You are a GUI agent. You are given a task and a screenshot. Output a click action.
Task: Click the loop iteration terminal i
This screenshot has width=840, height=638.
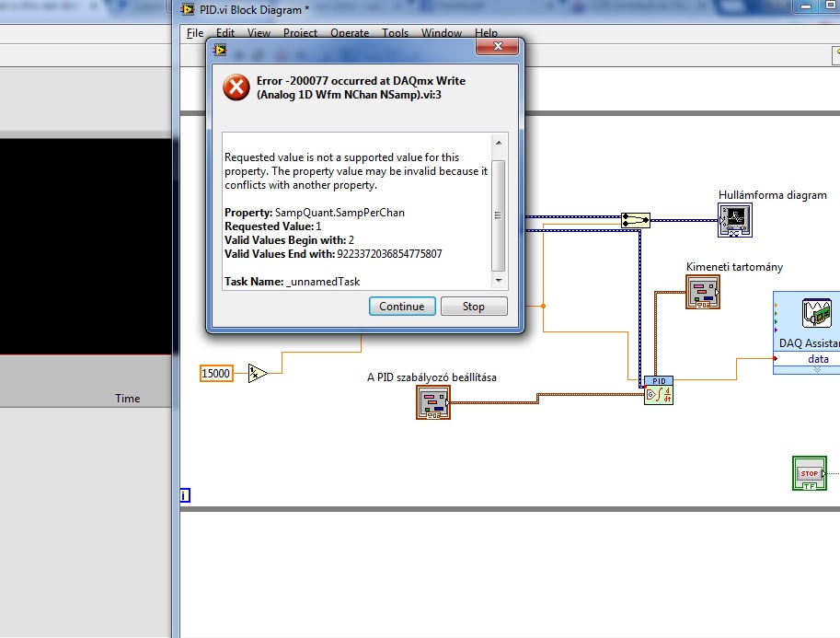point(185,495)
